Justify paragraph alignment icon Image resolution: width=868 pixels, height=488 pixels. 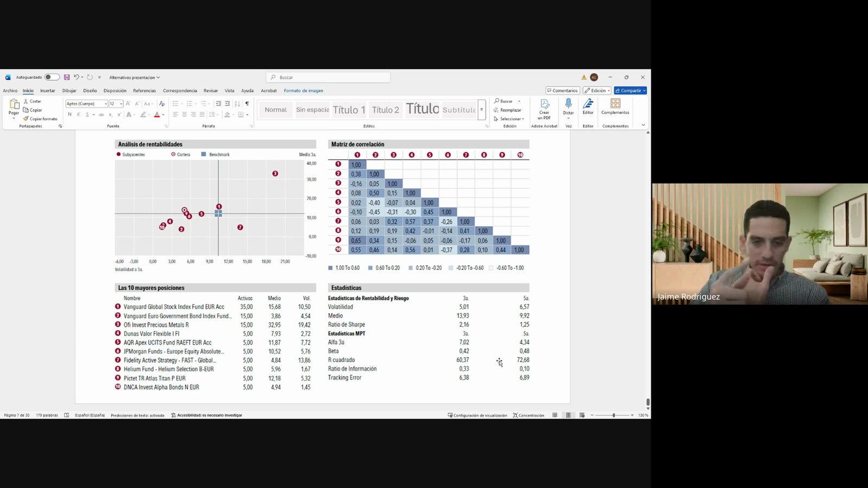click(x=202, y=115)
